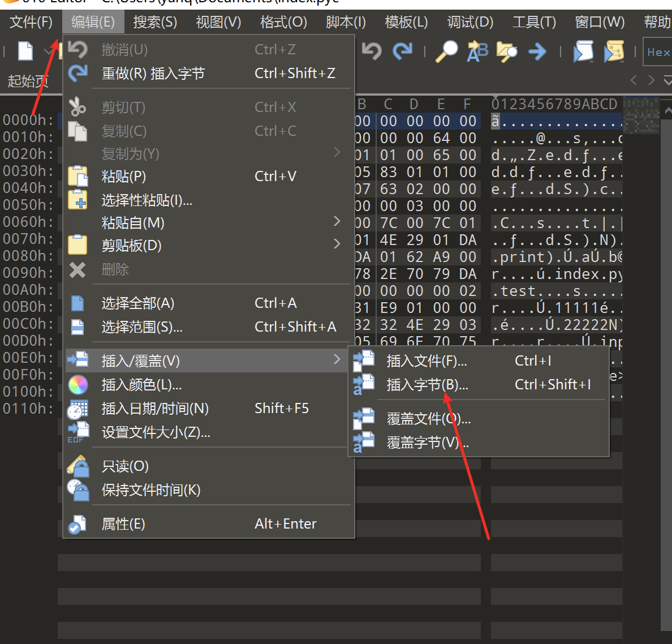Click the icon beside 覆盖字节(V)

363,443
